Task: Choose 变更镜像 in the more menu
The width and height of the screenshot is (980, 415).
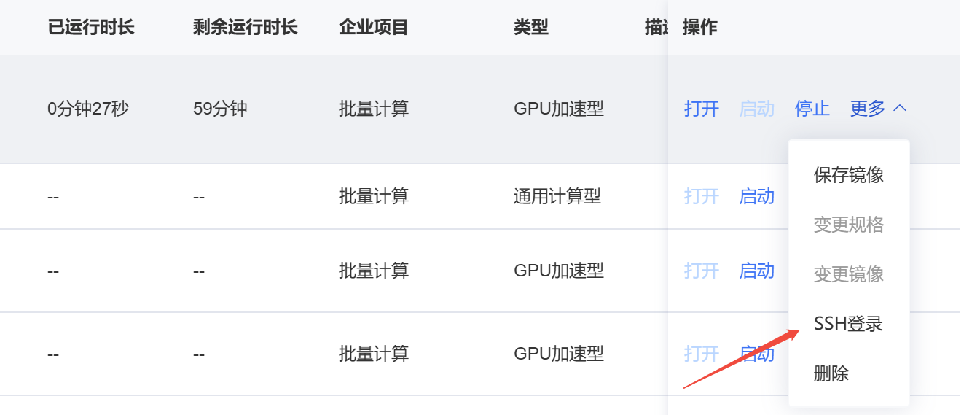Action: [848, 274]
